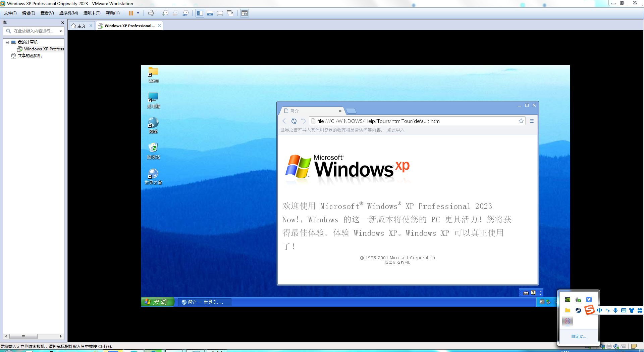Open the 文件(F) menu
Screen dimensions: 644x352
(10, 13)
